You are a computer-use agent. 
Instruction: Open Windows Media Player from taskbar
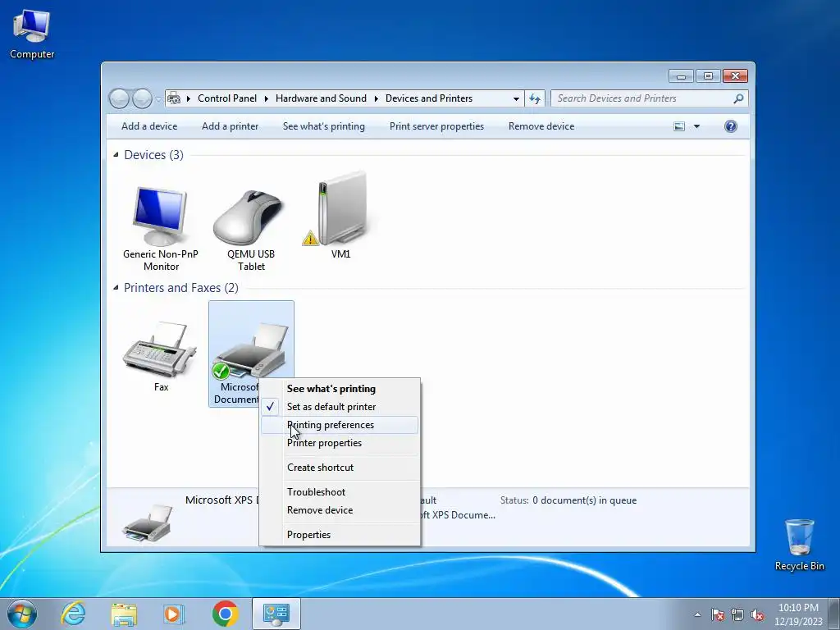tap(174, 614)
